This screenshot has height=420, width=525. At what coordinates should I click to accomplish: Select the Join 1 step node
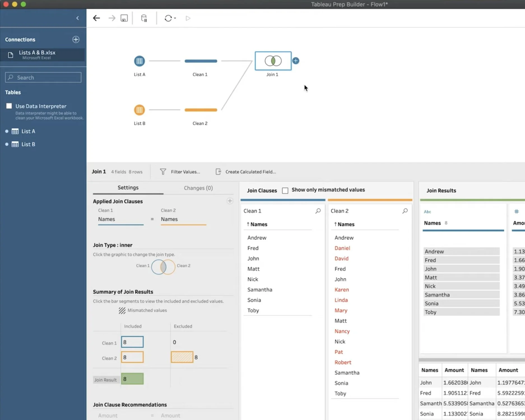click(273, 61)
